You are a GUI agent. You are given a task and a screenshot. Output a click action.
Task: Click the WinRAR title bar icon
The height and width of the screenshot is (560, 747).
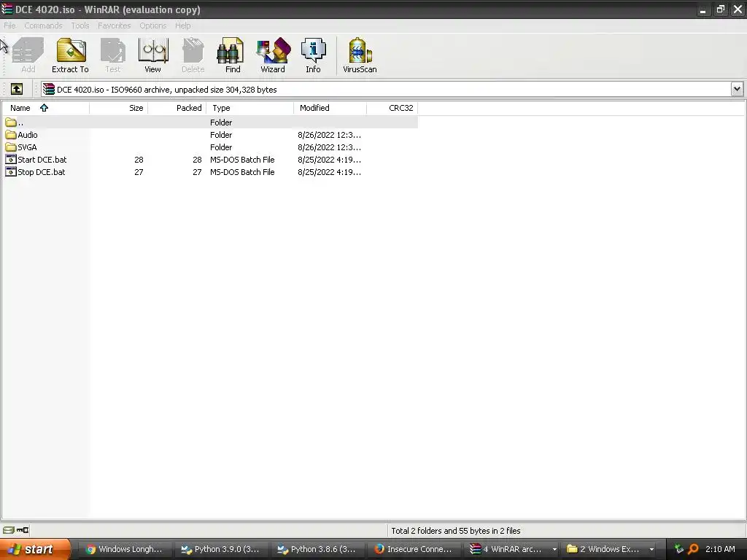pos(7,9)
